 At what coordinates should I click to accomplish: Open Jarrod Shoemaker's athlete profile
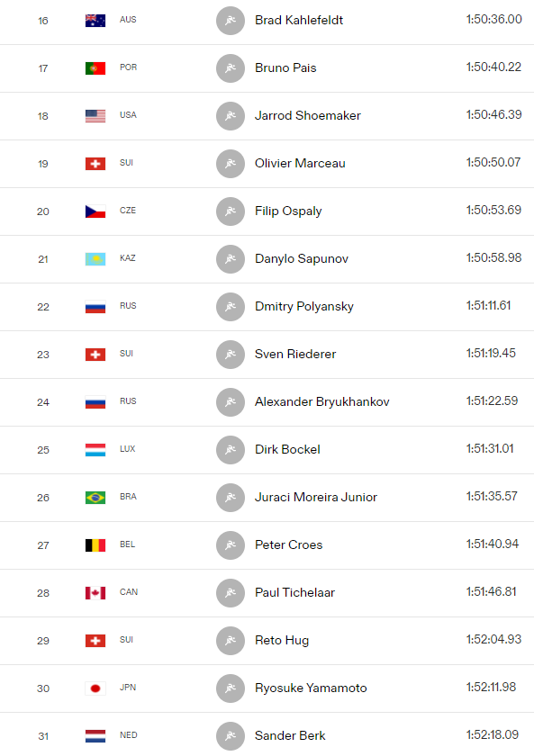[x=308, y=116]
